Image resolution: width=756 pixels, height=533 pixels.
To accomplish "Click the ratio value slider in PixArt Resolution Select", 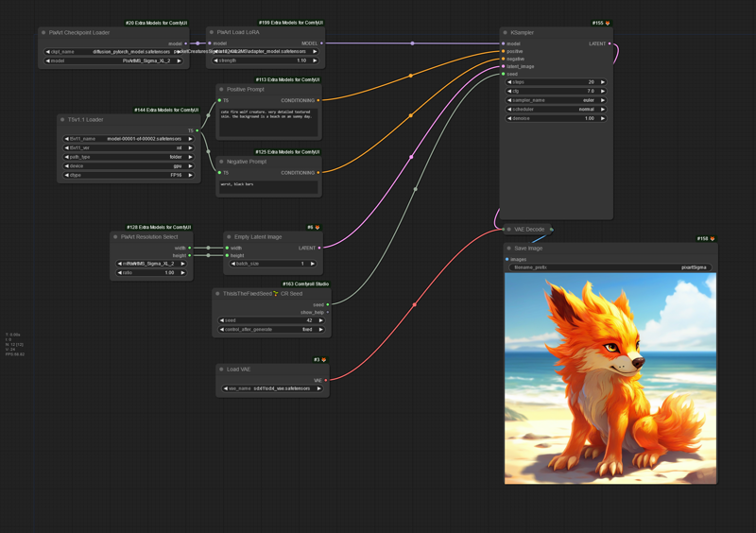I will click(151, 273).
